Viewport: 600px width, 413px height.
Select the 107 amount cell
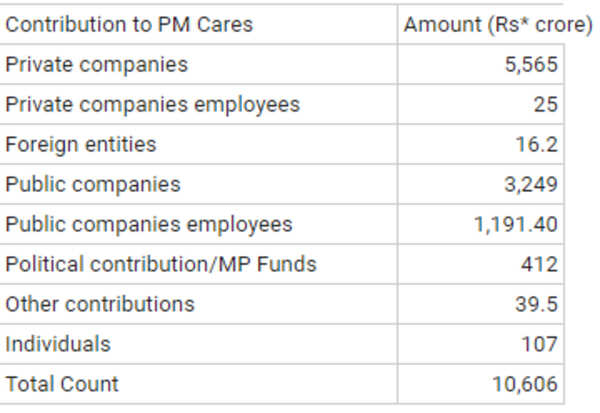(x=540, y=345)
